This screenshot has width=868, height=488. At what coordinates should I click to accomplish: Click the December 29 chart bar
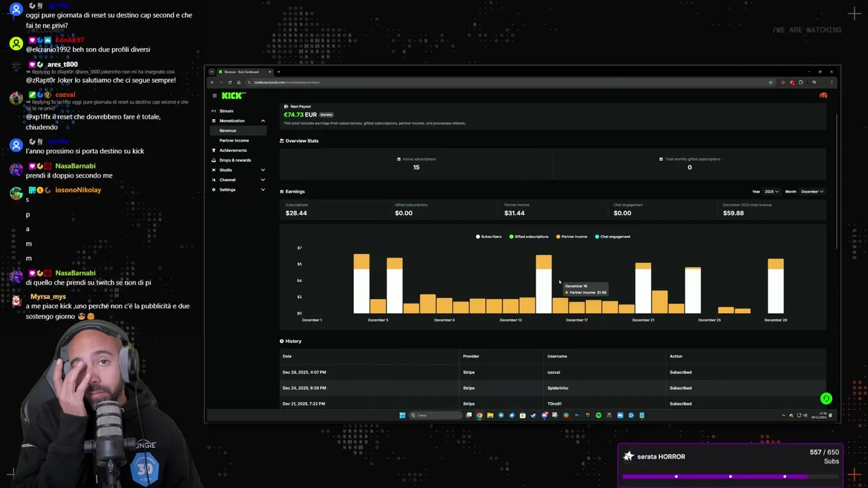tap(776, 286)
